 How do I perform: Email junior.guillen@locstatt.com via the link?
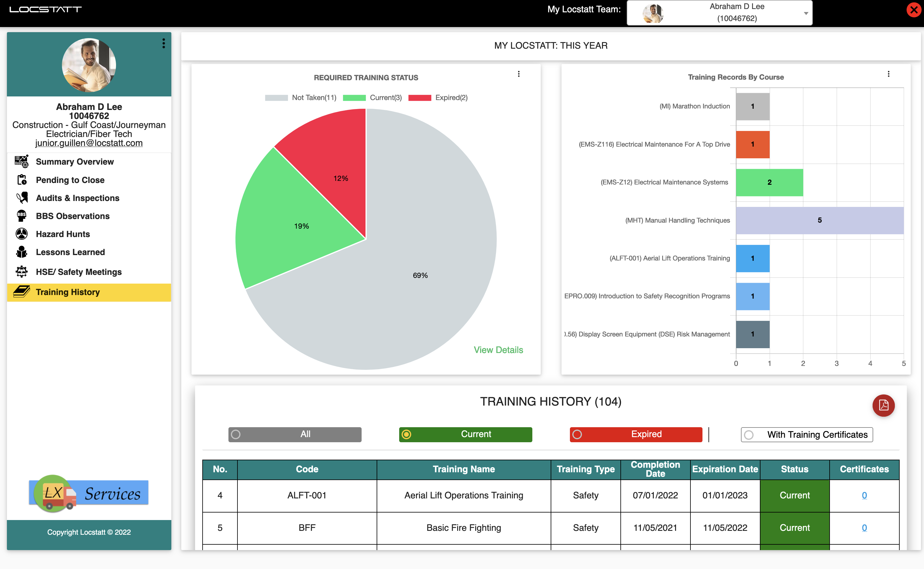[x=88, y=143]
